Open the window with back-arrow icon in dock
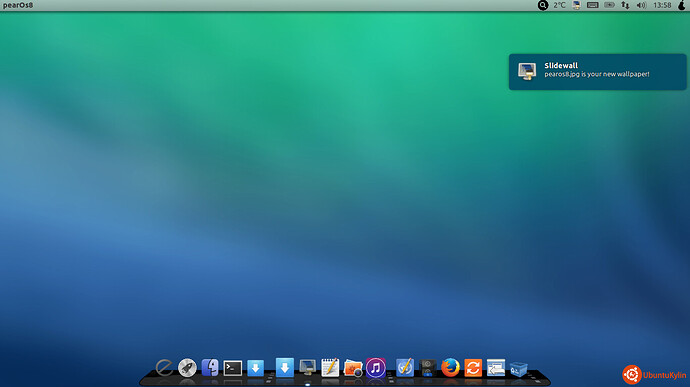690x387 pixels. [x=495, y=368]
